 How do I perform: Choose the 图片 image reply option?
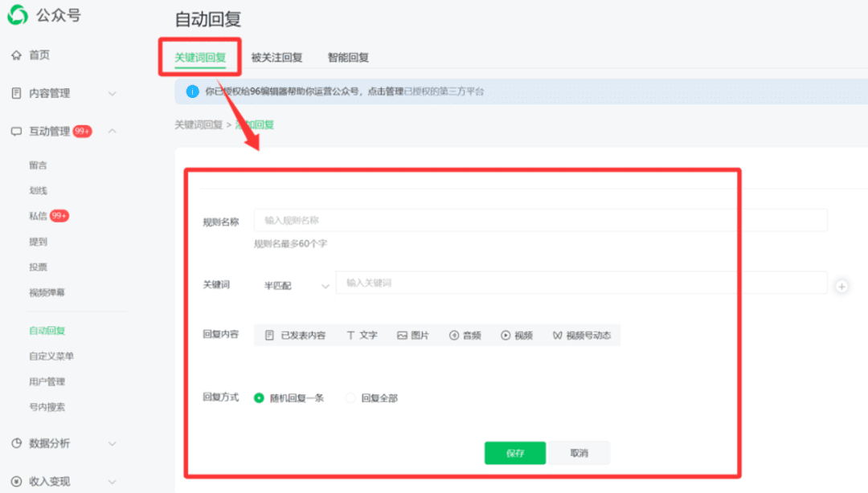point(412,336)
